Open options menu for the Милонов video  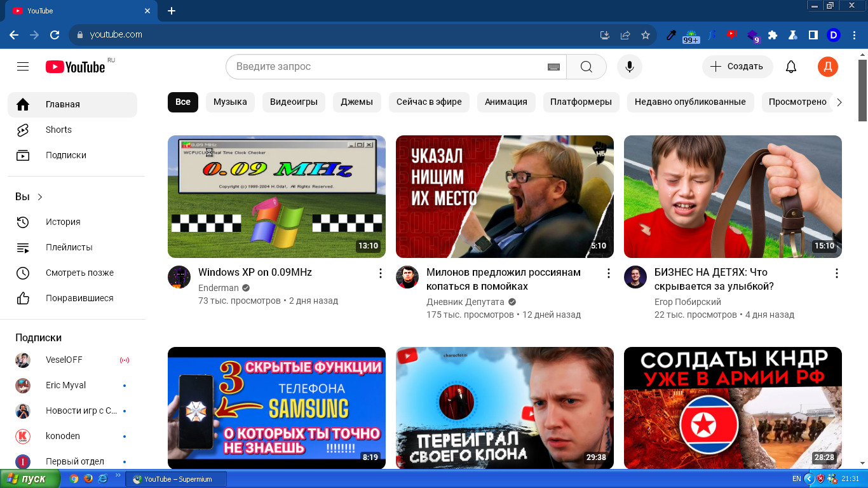608,273
